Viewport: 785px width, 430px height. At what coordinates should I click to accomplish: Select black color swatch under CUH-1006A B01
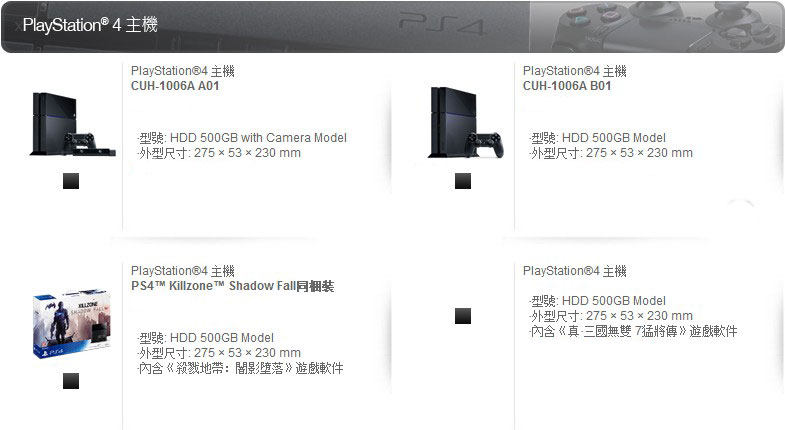(463, 181)
